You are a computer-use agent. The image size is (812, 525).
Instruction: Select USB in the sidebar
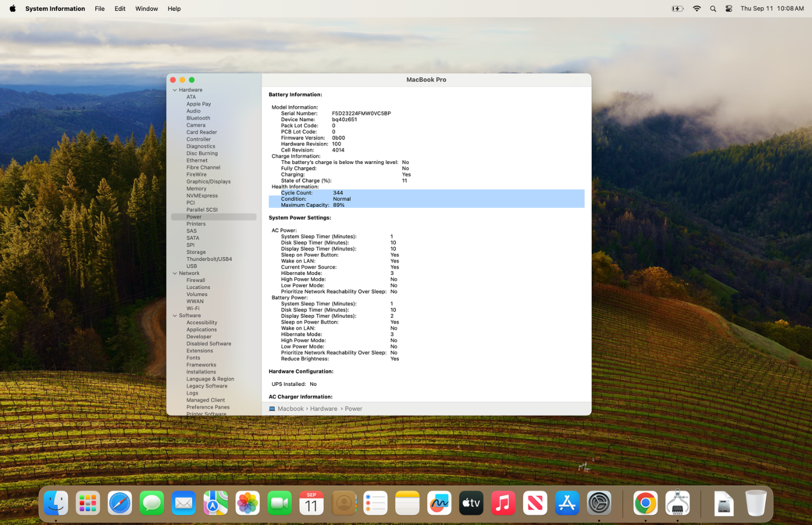click(x=192, y=266)
